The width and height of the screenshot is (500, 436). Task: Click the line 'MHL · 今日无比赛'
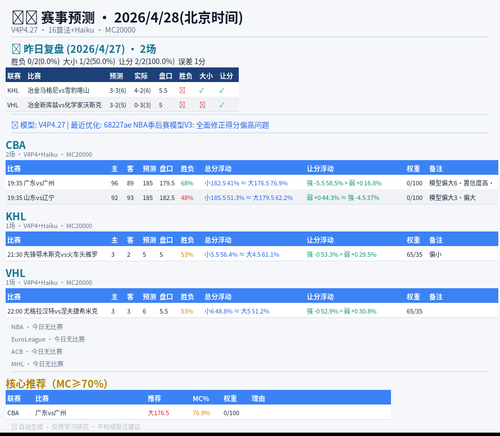click(x=37, y=364)
